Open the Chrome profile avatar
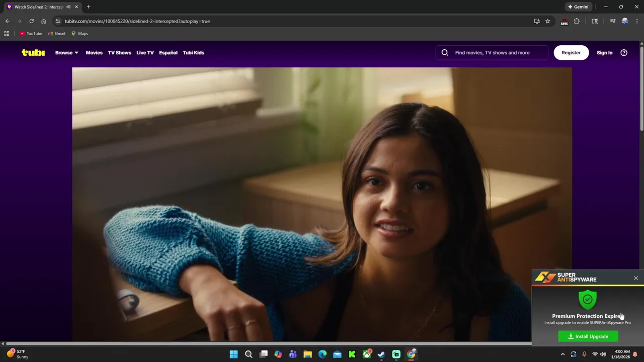This screenshot has width=644, height=362. [625, 21]
